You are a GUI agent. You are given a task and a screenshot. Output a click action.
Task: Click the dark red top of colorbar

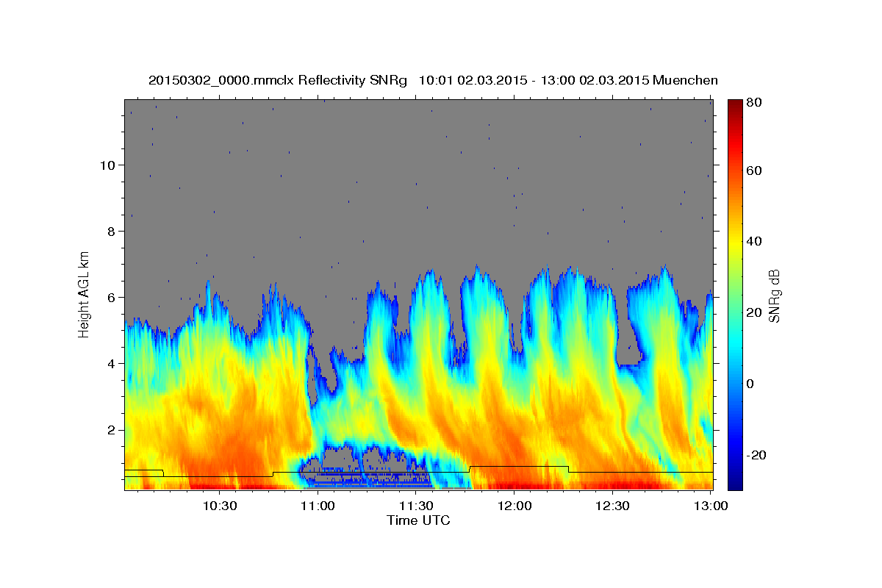(735, 104)
